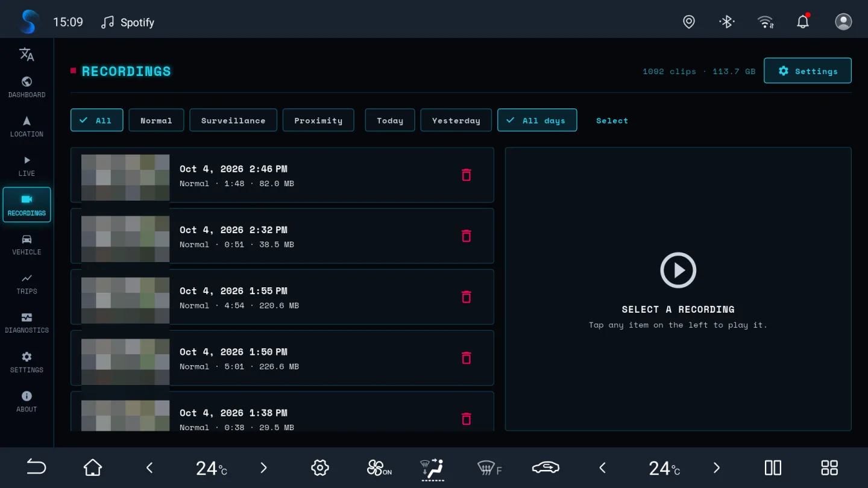
Task: Open Wi-Fi status icon
Action: [x=766, y=22]
